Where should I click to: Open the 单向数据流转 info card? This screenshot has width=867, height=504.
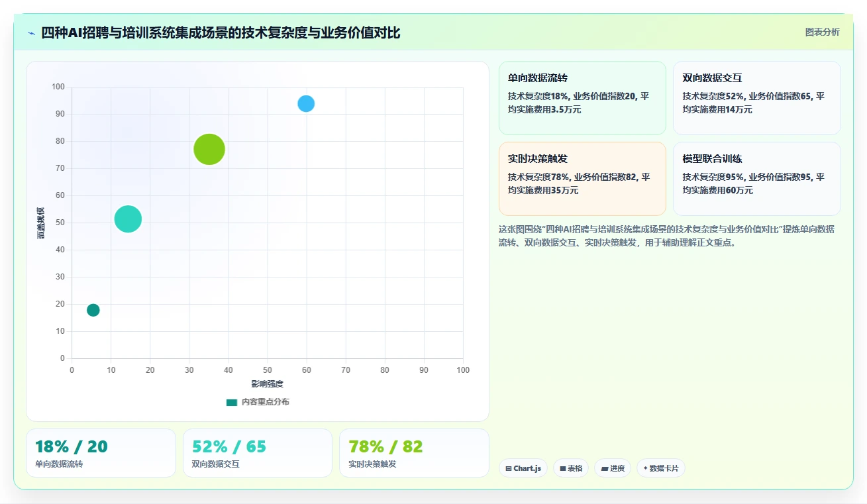582,98
